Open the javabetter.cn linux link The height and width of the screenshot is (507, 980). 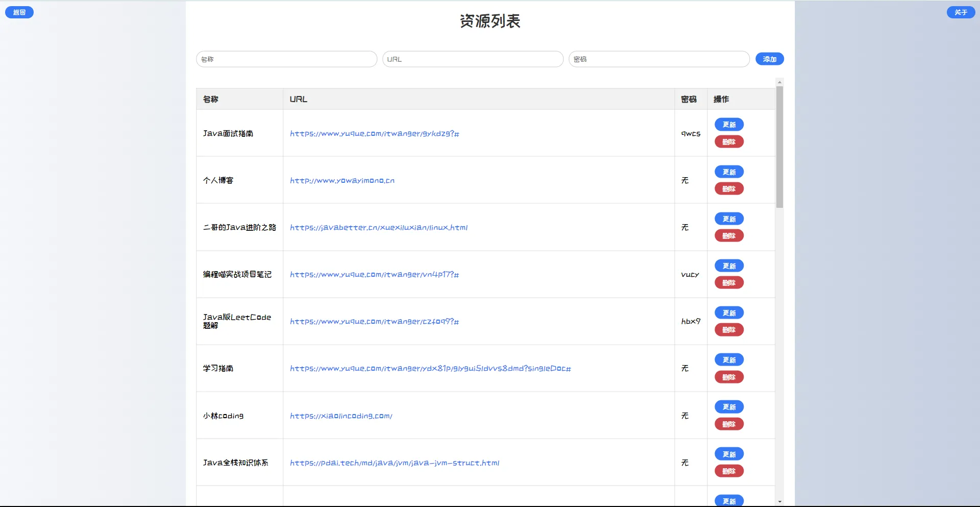pos(378,228)
